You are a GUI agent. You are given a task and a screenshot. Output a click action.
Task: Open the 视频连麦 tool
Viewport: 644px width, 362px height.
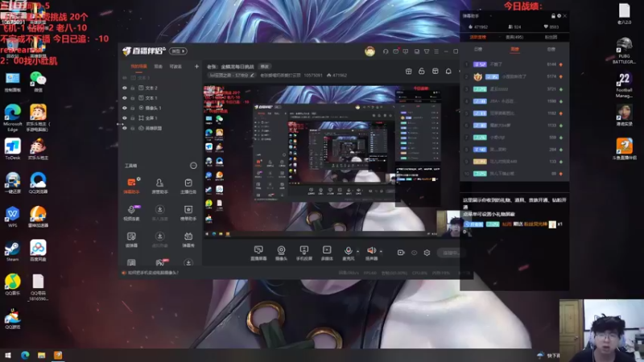(x=131, y=212)
